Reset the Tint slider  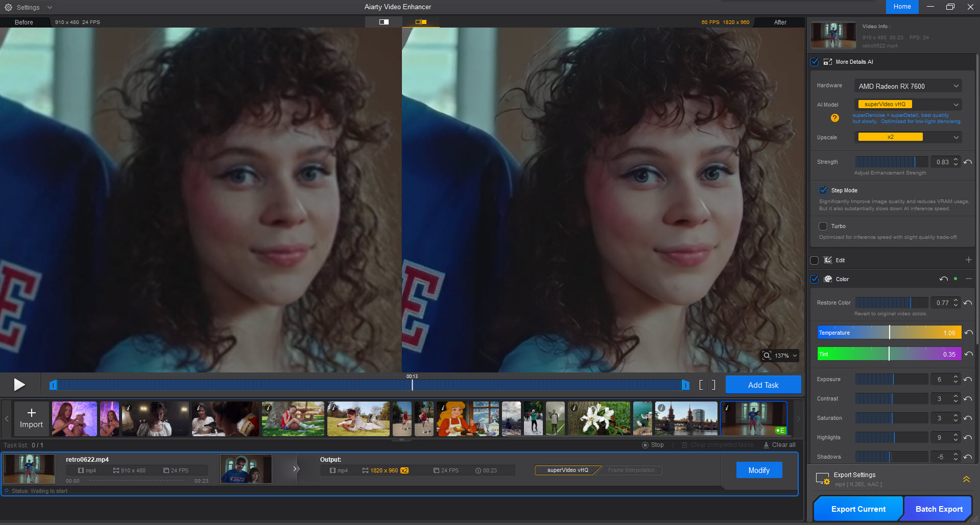pos(968,354)
